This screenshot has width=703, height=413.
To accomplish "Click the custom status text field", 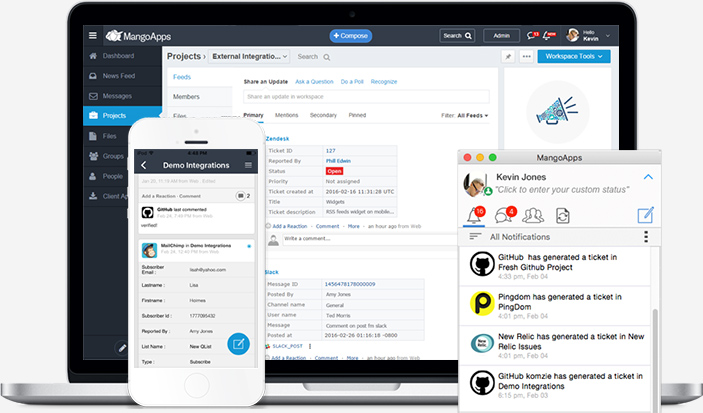I will (561, 190).
